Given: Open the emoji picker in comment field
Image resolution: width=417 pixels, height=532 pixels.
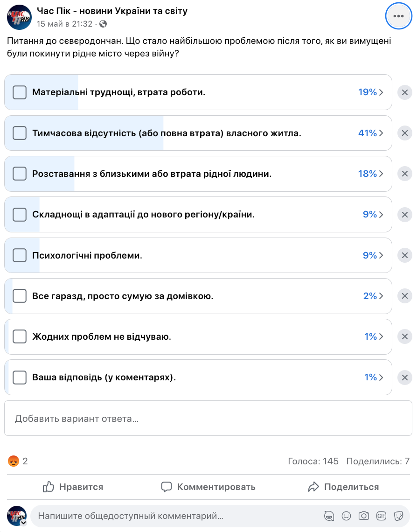Looking at the screenshot, I should (x=346, y=516).
